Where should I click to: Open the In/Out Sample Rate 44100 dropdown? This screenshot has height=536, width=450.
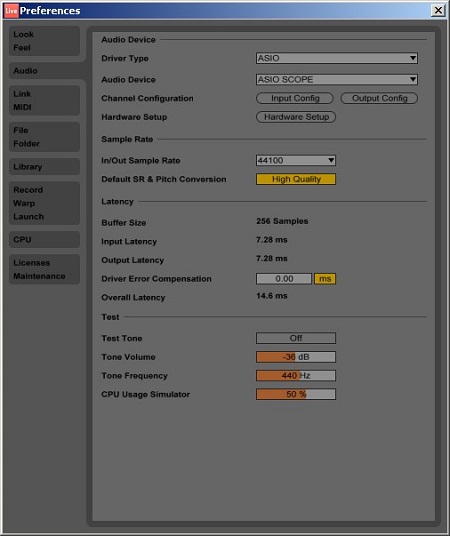[296, 160]
